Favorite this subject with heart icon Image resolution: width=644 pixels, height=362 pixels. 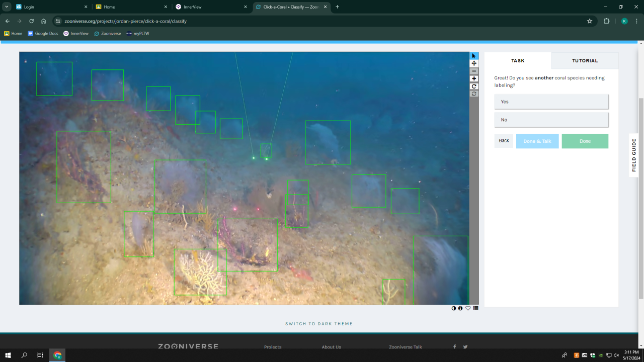point(468,308)
